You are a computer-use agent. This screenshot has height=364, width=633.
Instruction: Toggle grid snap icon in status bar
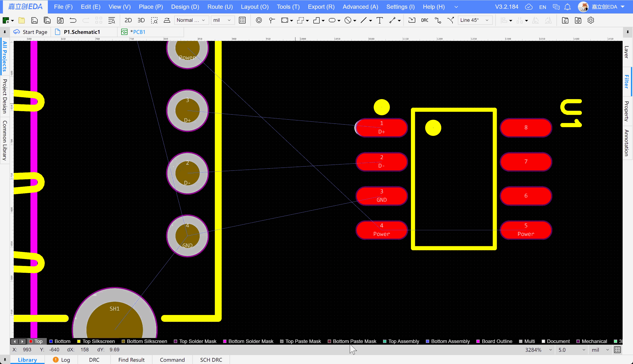[617, 350]
